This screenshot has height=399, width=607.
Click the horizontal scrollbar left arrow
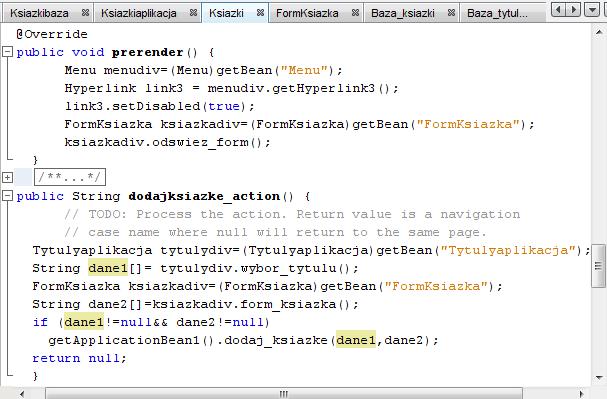point(22,393)
